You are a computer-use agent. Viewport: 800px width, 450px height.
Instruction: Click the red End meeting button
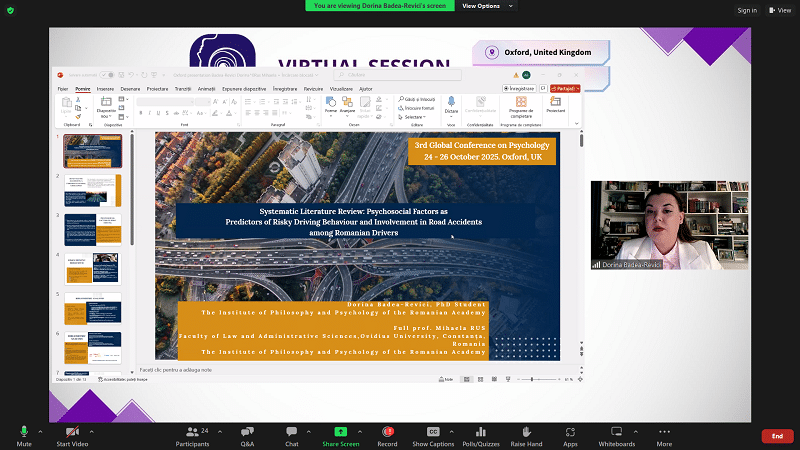[776, 436]
